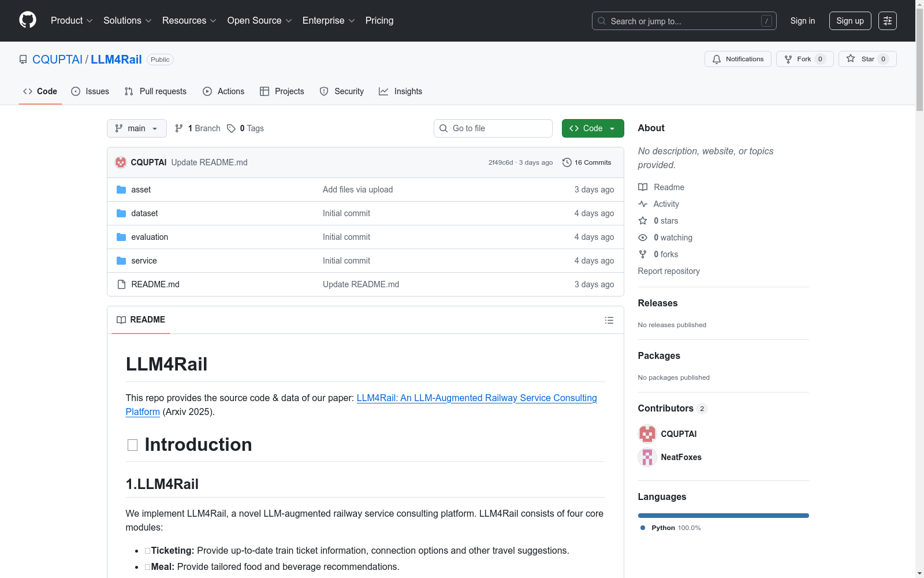
Task: Open the CQUPTAI owner link
Action: coord(58,60)
